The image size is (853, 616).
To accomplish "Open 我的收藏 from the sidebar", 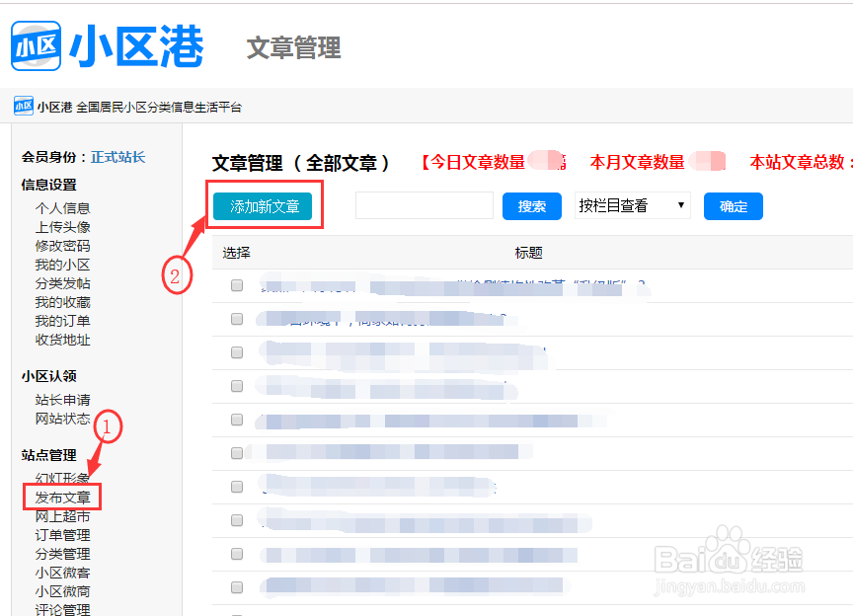I will point(62,302).
